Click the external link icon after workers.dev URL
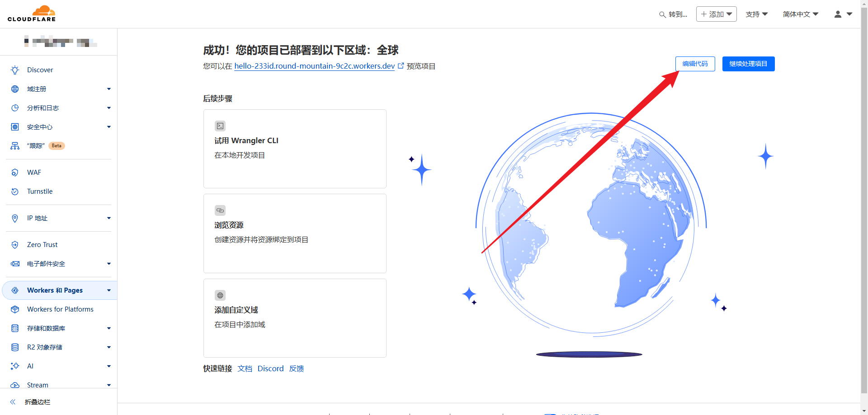 point(401,66)
